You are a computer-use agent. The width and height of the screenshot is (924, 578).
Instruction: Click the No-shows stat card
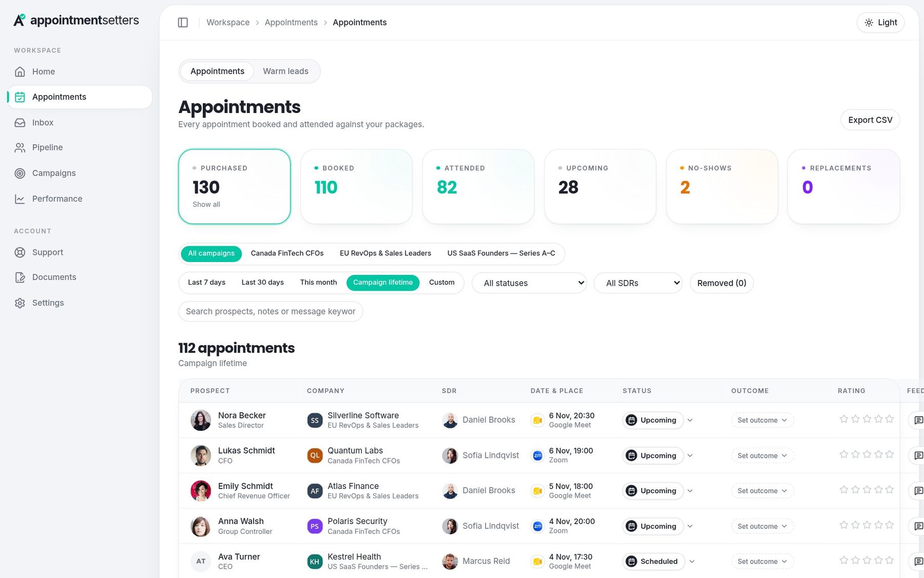(722, 187)
